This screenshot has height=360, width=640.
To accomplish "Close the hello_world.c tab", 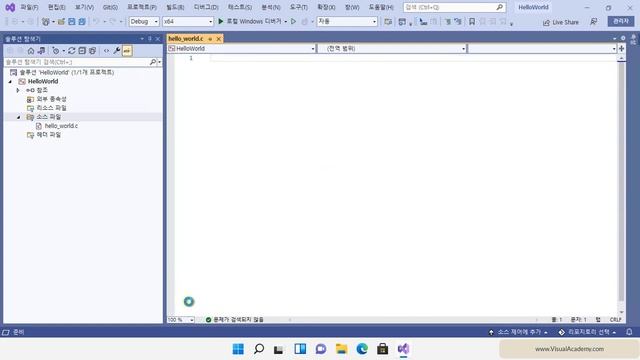I will point(219,39).
